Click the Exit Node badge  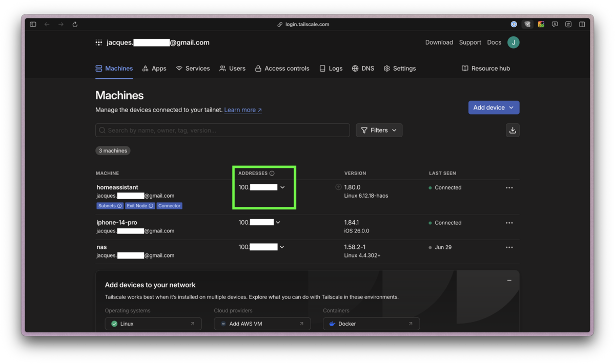[140, 206]
